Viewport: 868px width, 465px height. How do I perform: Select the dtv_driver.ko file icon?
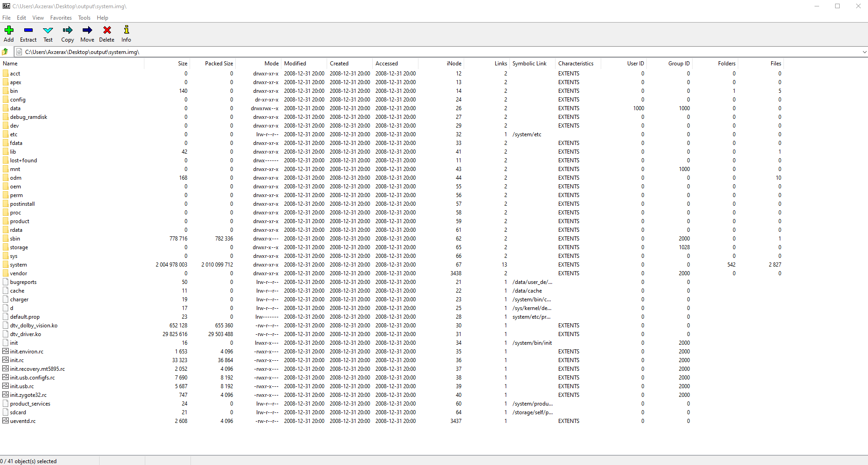coord(5,334)
